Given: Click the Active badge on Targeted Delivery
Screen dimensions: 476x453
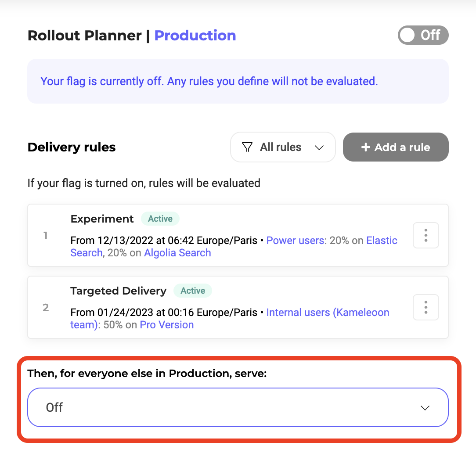Looking at the screenshot, I should click(193, 291).
